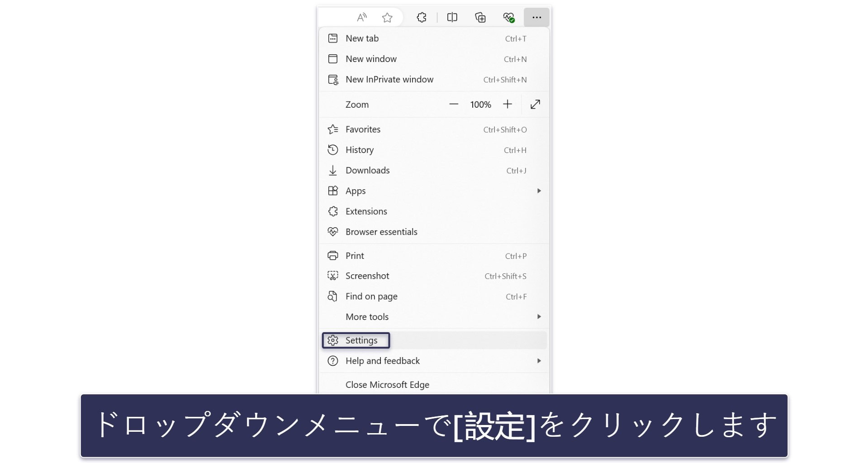Open More tools menu entry
This screenshot has height=463, width=868.
point(434,317)
